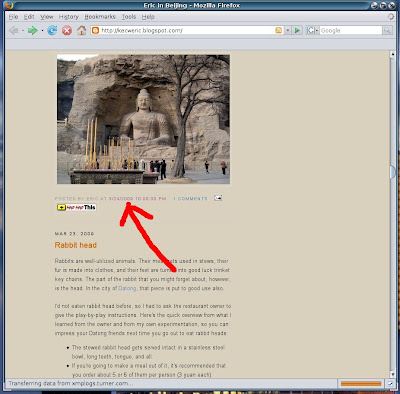Click the orange page loading progress bar
This screenshot has width=400, height=394.
tap(361, 384)
